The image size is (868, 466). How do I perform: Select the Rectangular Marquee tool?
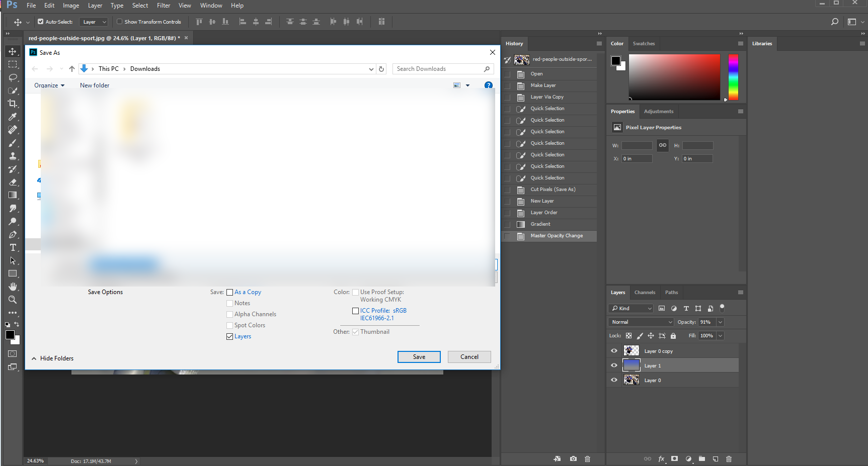[13, 64]
